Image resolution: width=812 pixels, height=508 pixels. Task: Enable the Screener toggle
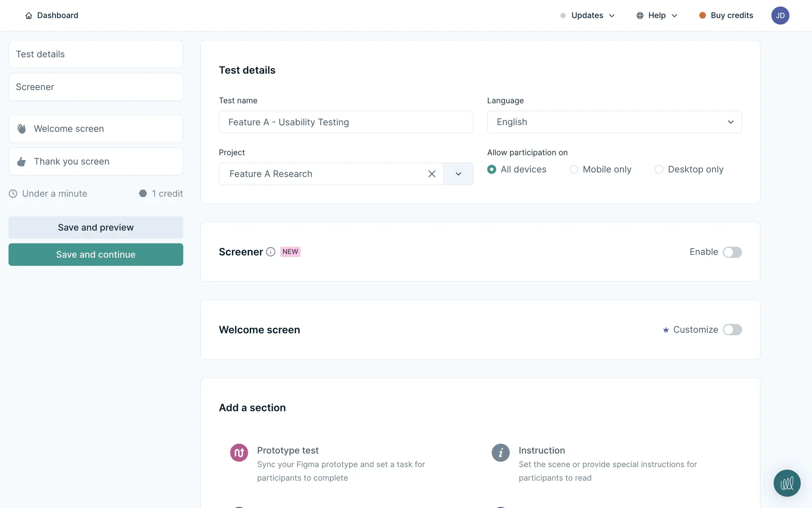(732, 252)
